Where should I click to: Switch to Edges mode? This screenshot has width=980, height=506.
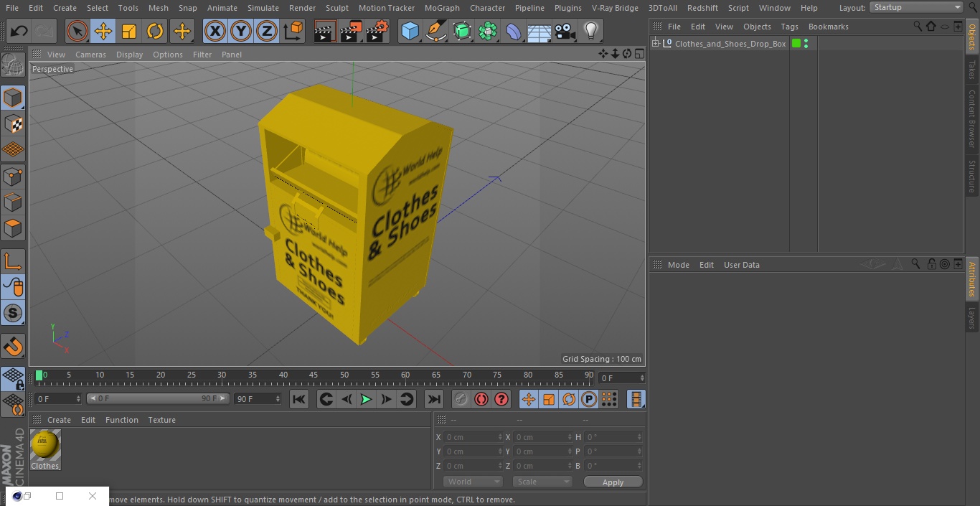(x=13, y=202)
